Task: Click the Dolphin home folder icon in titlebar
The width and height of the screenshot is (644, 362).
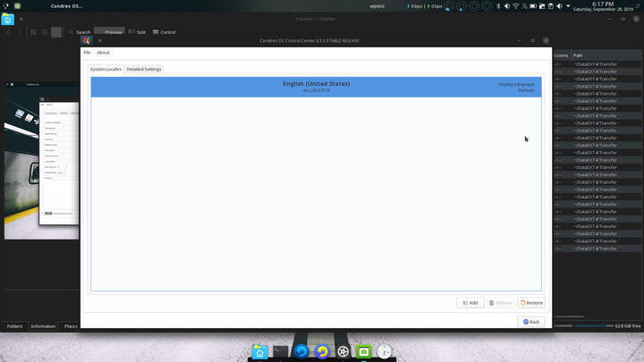Action: pyautogui.click(x=8, y=20)
